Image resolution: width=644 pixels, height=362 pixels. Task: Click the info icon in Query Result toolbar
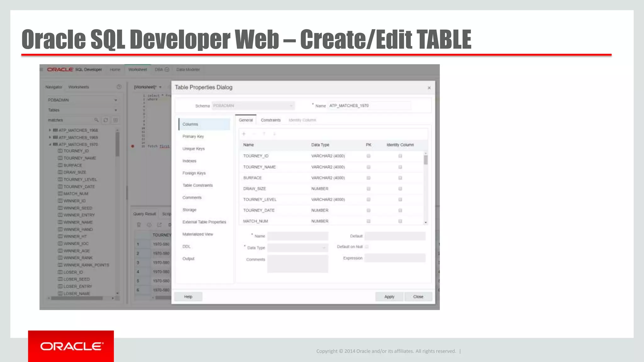click(149, 225)
